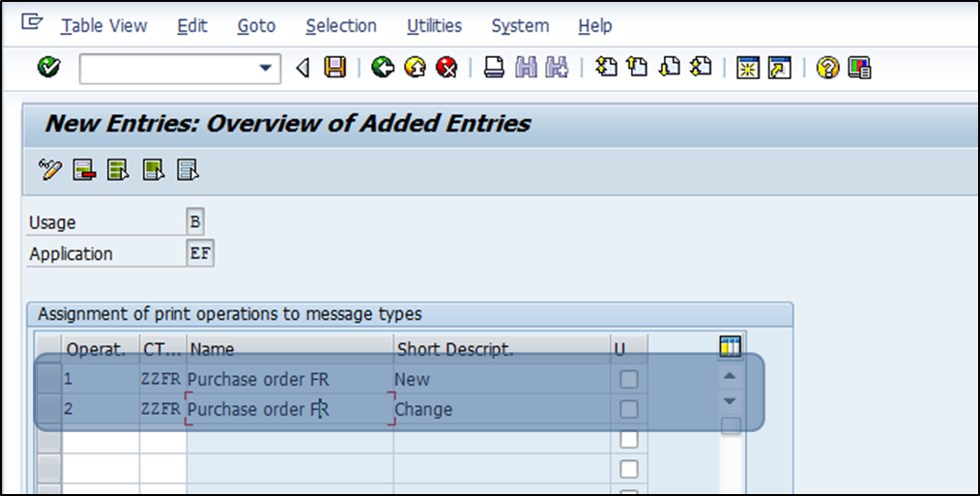
Task: Collapse the command field with the triangle
Action: click(303, 68)
